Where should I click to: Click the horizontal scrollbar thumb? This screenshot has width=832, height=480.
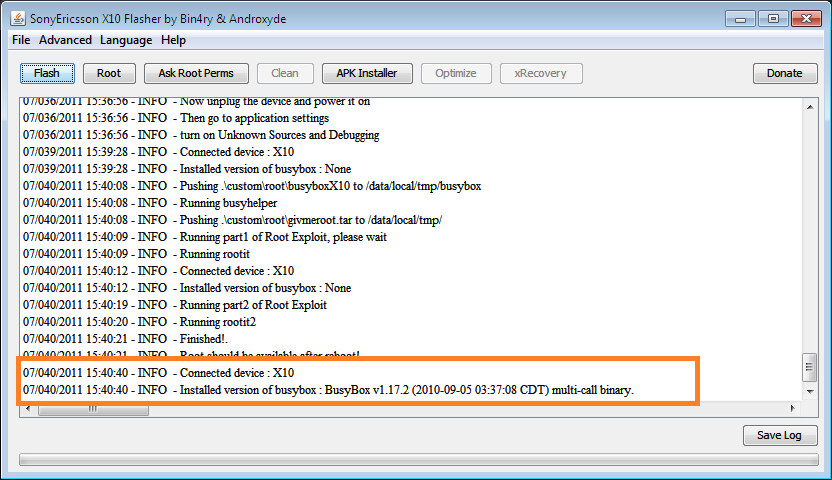(93, 409)
